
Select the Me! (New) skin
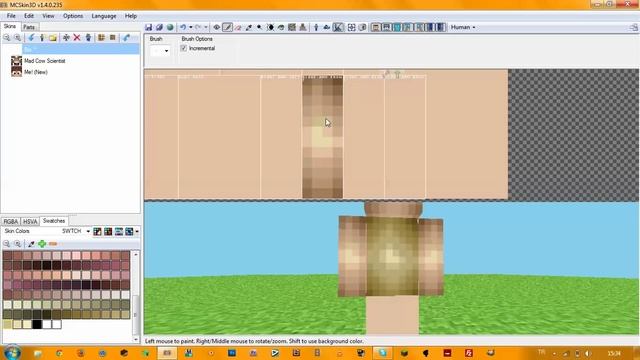tap(36, 72)
